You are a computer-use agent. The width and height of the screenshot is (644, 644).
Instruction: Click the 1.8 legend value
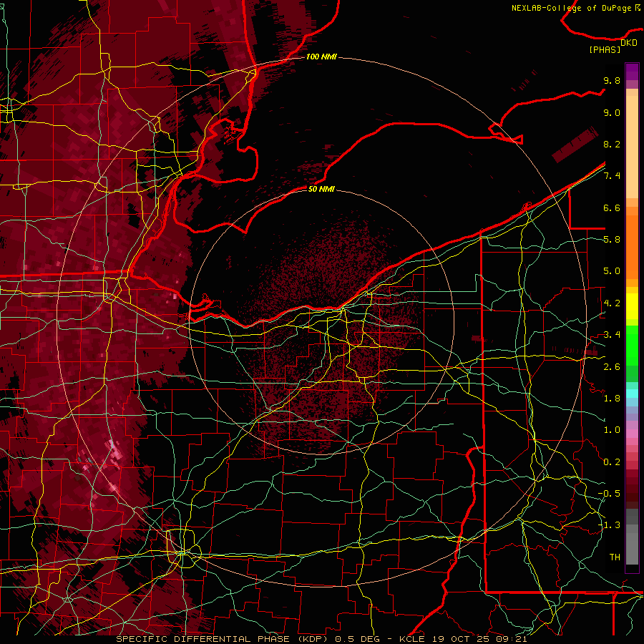[612, 399]
